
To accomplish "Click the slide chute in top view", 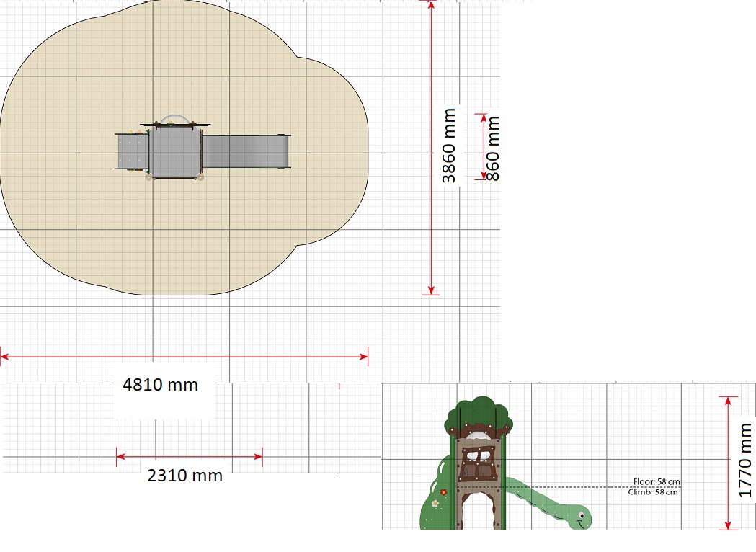I will tap(246, 151).
